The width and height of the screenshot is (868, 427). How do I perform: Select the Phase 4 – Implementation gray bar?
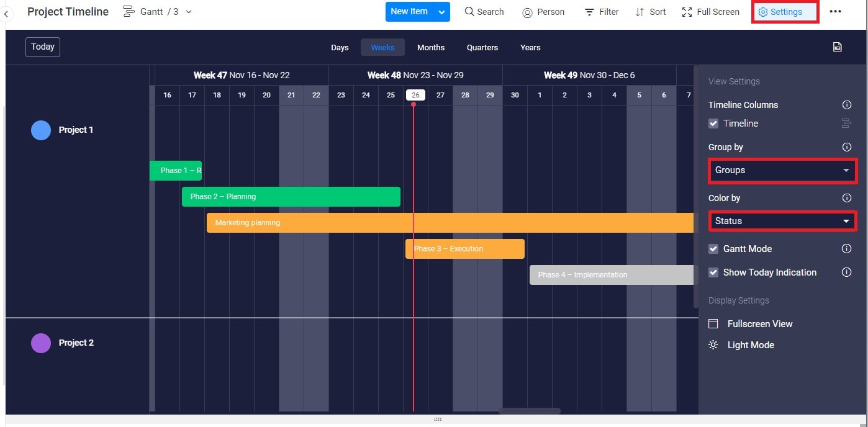tap(612, 275)
